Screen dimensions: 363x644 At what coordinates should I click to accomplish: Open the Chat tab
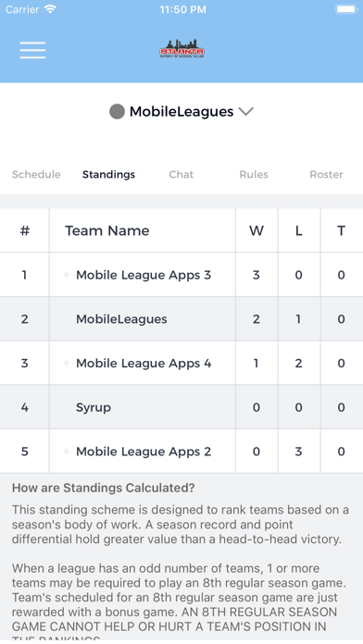[x=181, y=175]
